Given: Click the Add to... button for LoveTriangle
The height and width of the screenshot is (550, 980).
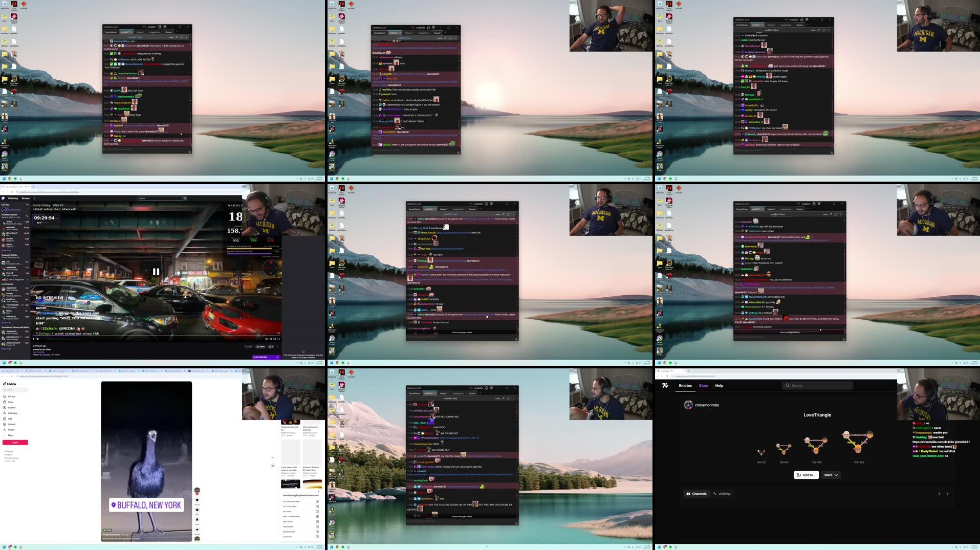Looking at the screenshot, I should click(806, 475).
